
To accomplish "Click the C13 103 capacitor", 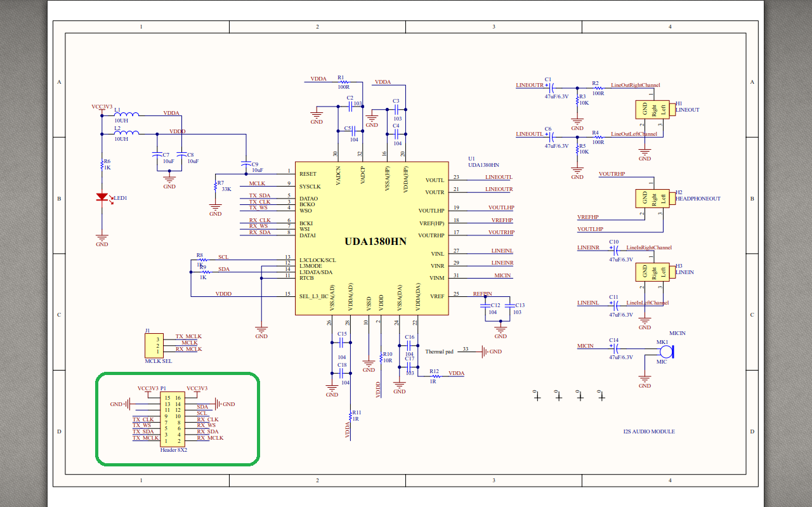I will 509,305.
